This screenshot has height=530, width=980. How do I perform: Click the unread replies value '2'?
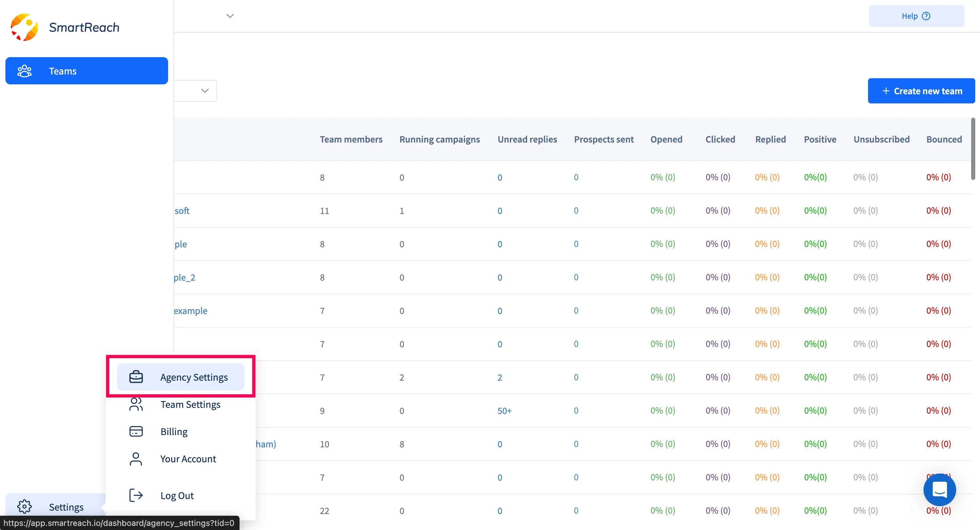coord(500,377)
